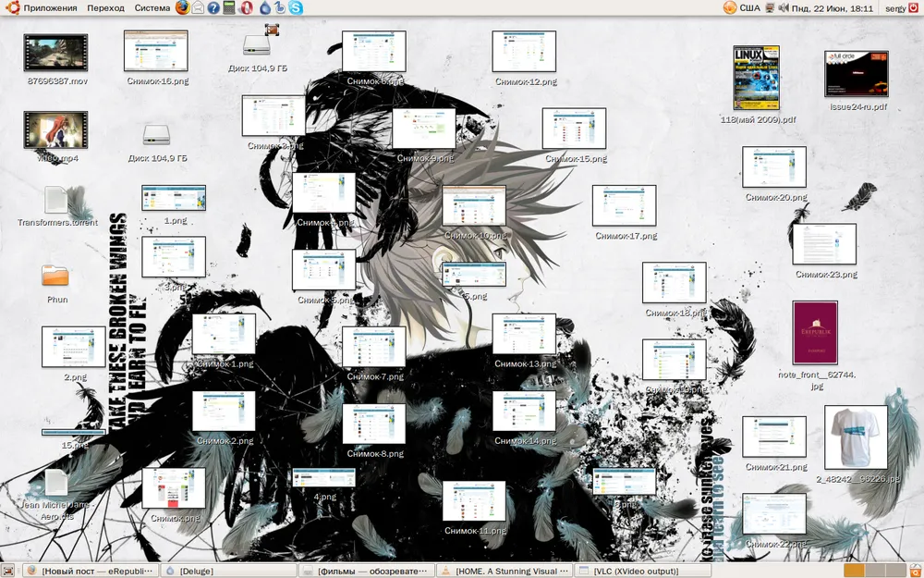Screen dimensions: 924x578
Task: Click the blue help question-mark icon
Action: pos(213,8)
